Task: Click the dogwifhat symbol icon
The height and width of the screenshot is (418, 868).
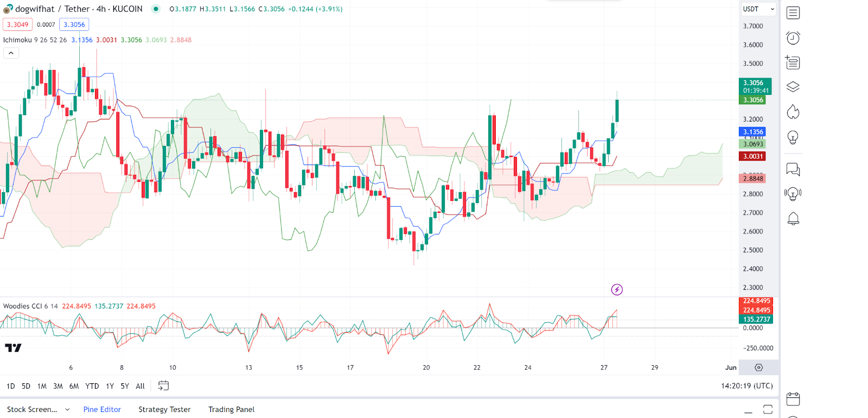Action: point(8,9)
